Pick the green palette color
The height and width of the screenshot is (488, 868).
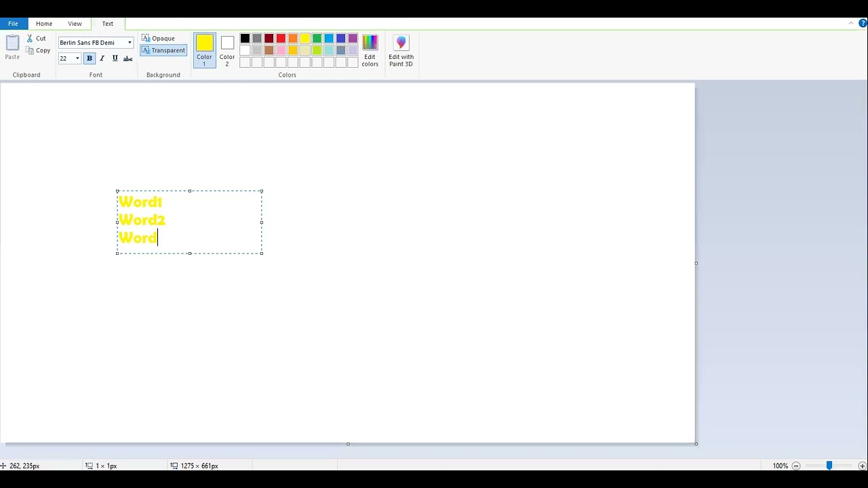click(x=317, y=39)
